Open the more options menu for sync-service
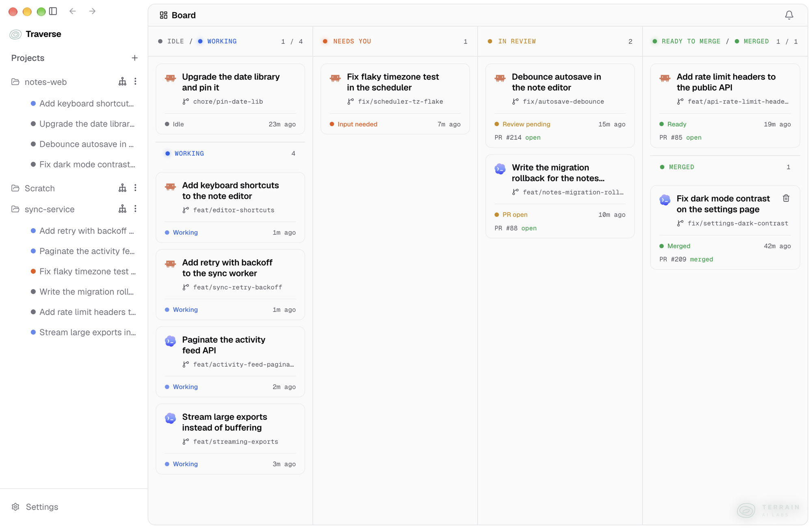 coord(135,209)
